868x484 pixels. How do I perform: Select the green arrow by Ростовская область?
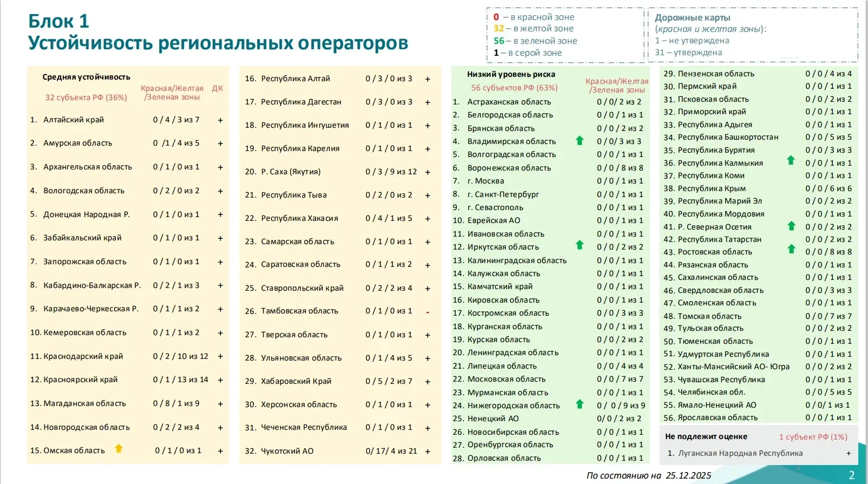click(791, 249)
